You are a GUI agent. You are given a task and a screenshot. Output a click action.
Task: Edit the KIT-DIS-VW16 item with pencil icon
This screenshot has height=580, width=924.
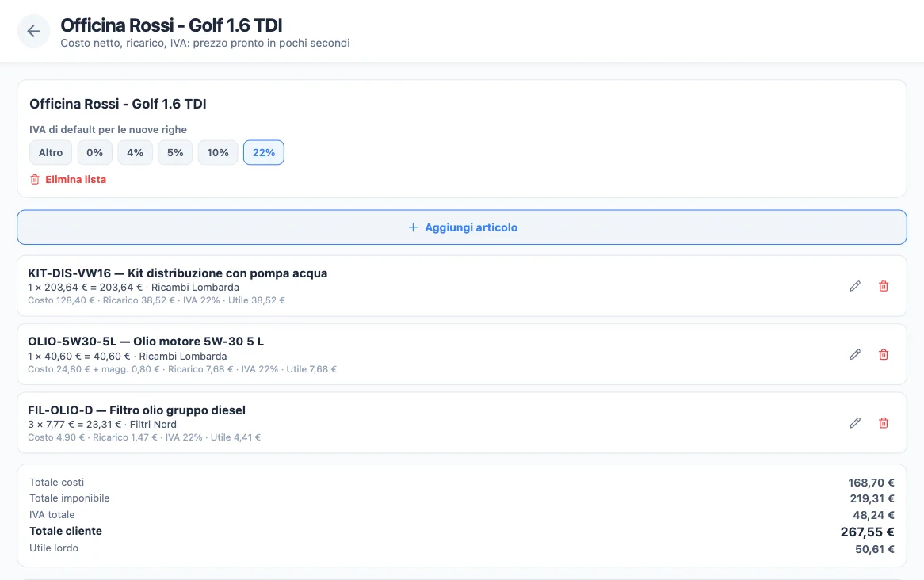(855, 286)
